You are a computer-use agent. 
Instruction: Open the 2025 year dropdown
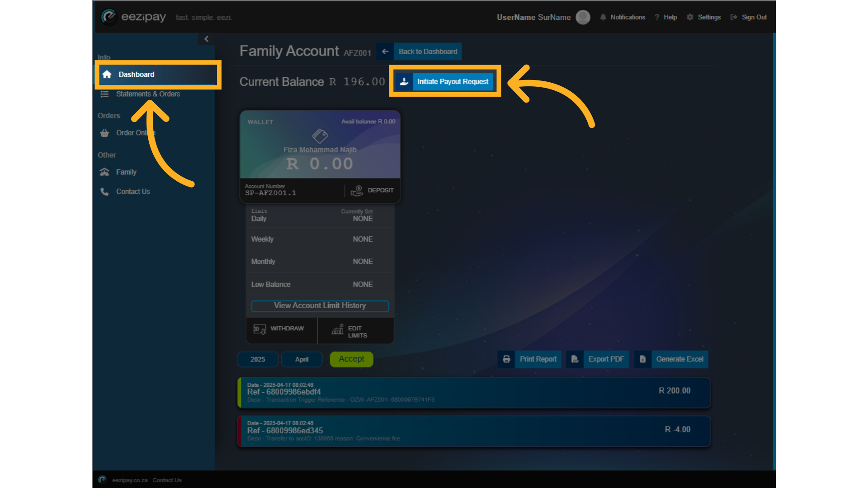258,359
